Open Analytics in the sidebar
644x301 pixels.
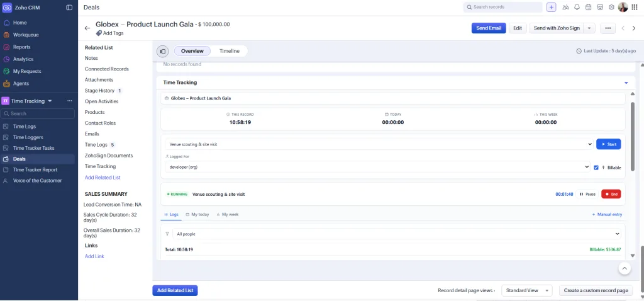23,59
